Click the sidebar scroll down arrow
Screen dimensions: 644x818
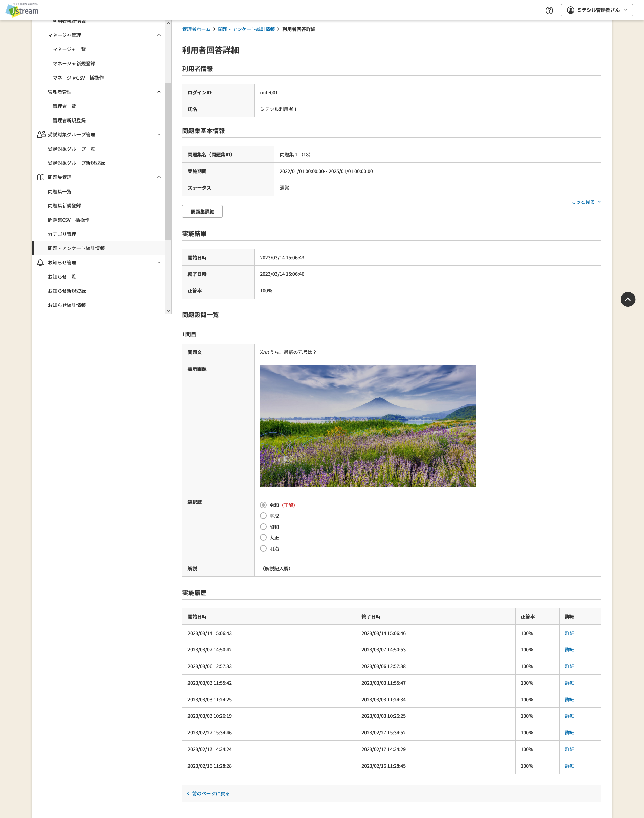coord(168,311)
